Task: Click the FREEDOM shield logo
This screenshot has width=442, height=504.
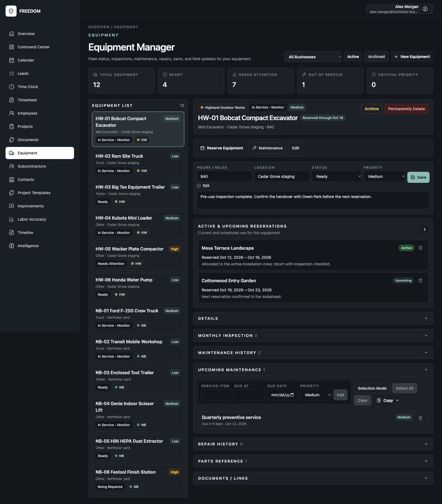Action: 11,11
